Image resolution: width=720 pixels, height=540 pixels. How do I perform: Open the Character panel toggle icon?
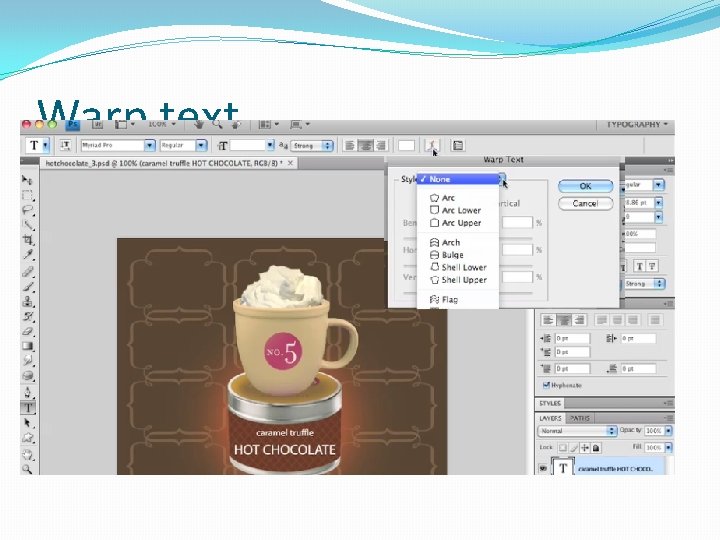(457, 146)
